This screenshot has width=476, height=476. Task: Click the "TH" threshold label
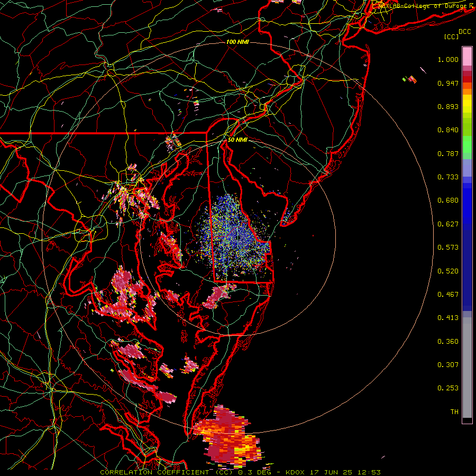454,412
